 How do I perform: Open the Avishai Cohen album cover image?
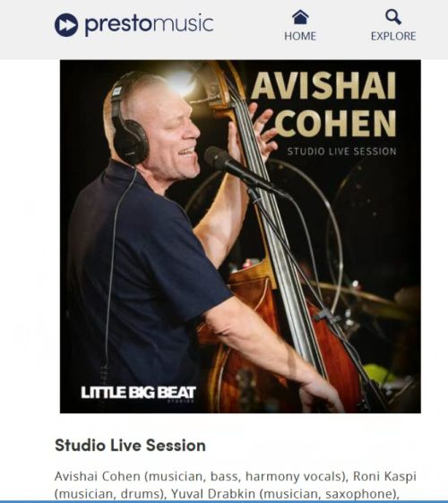240,237
